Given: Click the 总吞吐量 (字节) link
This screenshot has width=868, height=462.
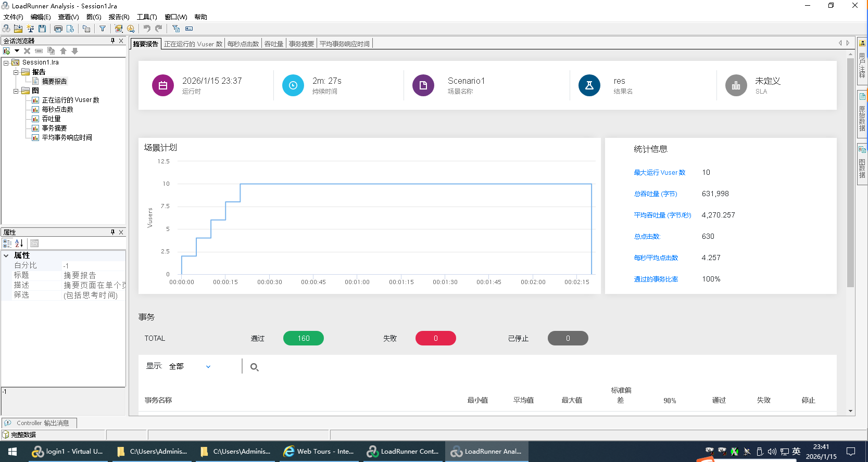Looking at the screenshot, I should 655,194.
